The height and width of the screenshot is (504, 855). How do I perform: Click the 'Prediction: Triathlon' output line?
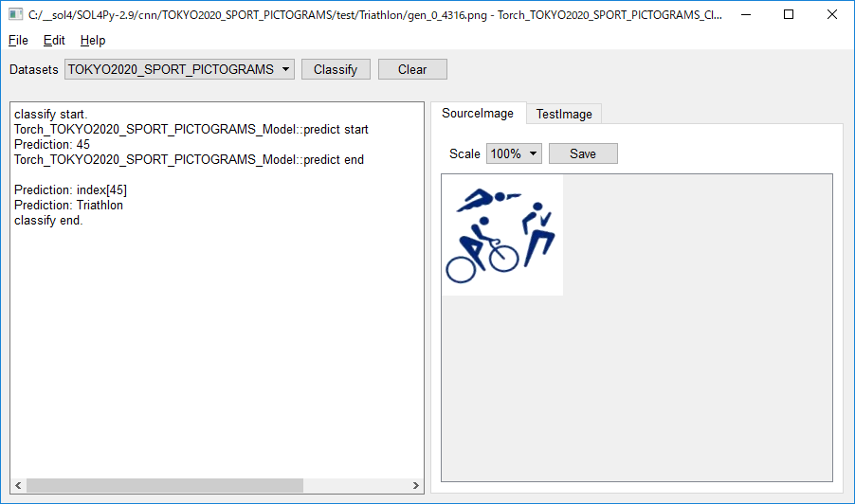click(68, 205)
